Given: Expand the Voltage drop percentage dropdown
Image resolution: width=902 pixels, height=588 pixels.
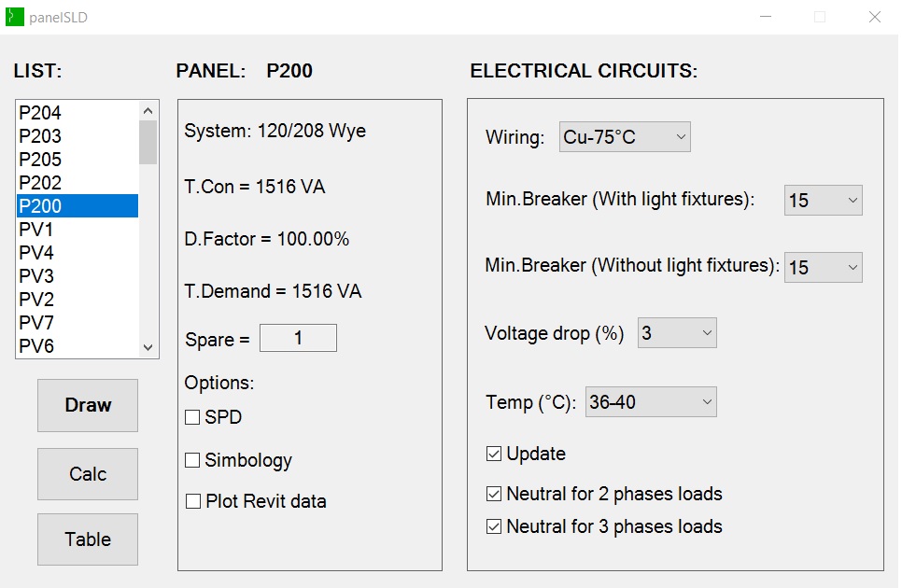Looking at the screenshot, I should [x=677, y=333].
